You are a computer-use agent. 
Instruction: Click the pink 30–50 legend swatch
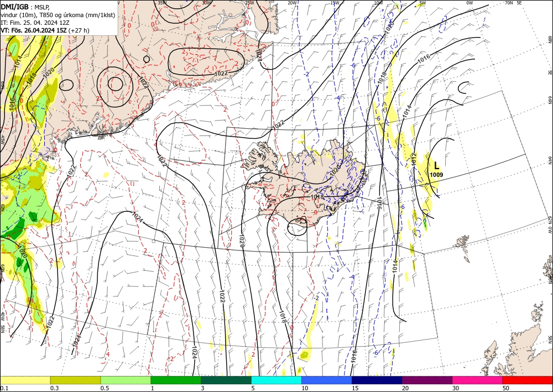(x=478, y=380)
